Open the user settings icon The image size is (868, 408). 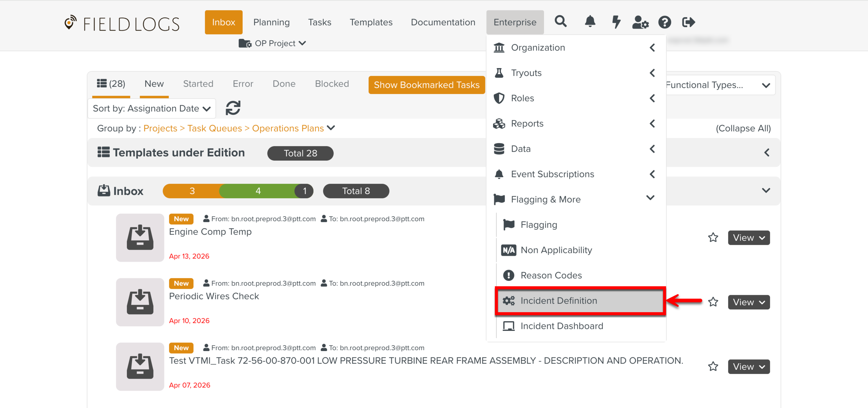coord(640,22)
